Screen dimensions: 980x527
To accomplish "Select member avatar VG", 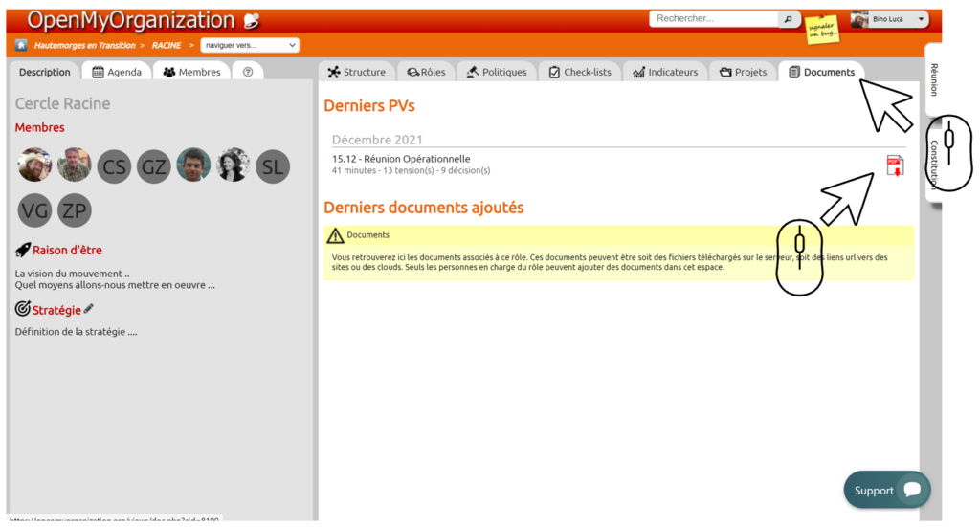I will (34, 210).
